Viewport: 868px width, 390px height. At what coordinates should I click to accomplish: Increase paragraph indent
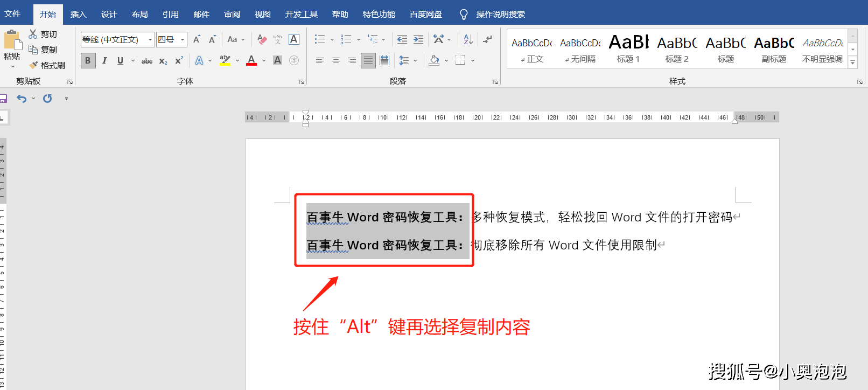tap(418, 39)
